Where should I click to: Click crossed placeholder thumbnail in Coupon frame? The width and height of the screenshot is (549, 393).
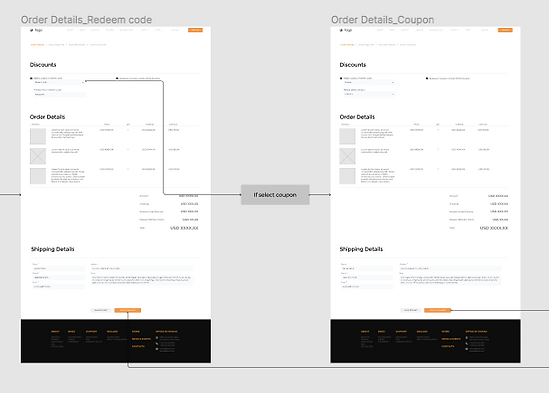(x=347, y=156)
